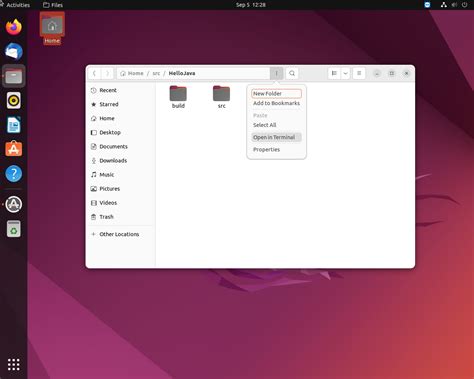This screenshot has height=379, width=474.
Task: Click the list view toggle icon
Action: tap(334, 73)
